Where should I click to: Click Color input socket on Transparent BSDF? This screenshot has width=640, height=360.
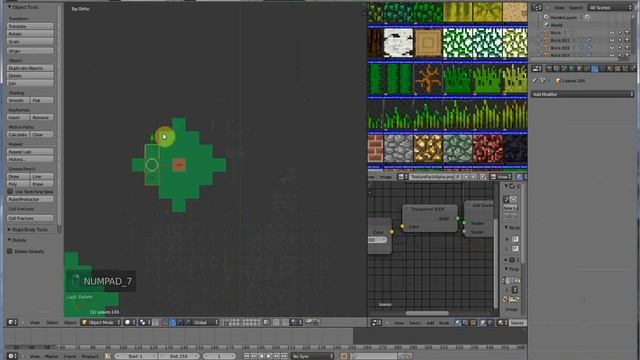(402, 227)
